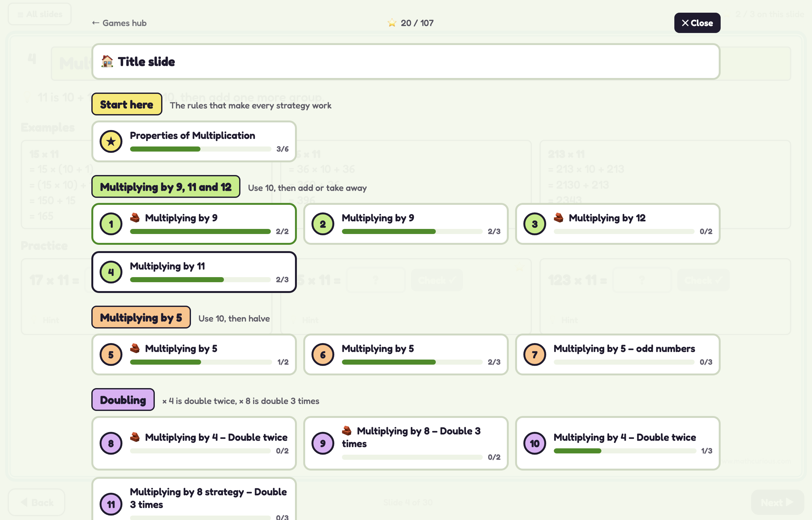Image resolution: width=812 pixels, height=520 pixels.
Task: Click the Back button in background
Action: [36, 503]
